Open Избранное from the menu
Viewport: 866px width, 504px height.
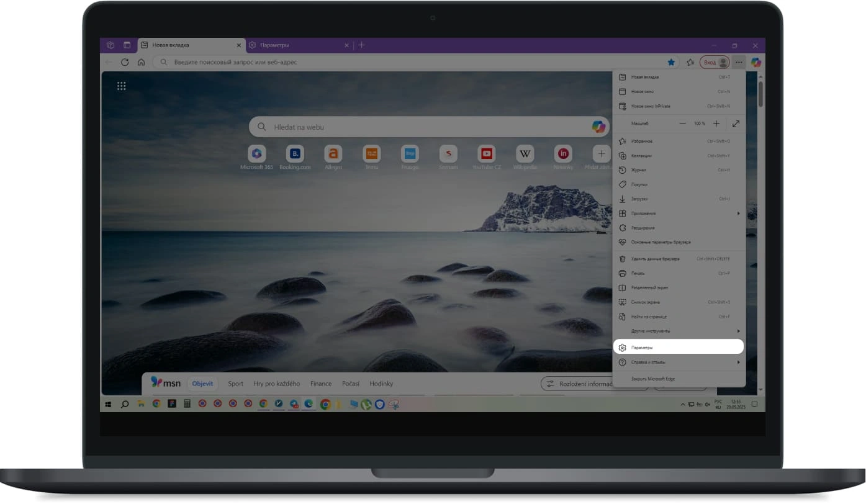[678, 141]
